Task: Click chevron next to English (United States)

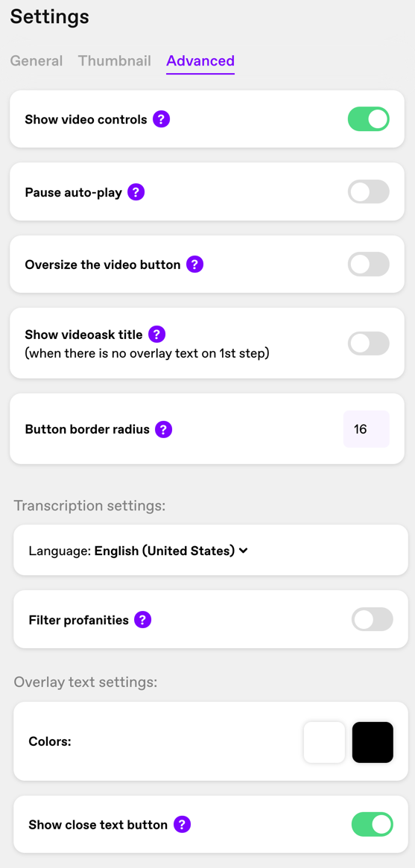Action: click(244, 551)
